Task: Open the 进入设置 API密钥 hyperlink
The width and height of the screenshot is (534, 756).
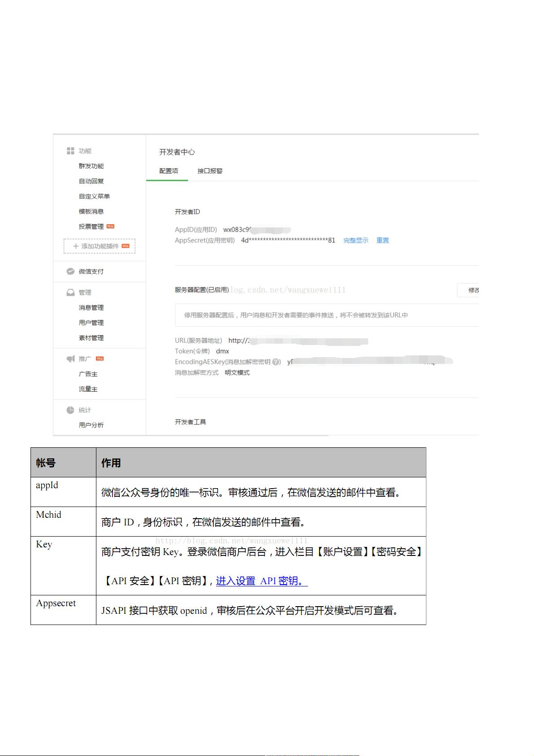Action: (x=261, y=581)
